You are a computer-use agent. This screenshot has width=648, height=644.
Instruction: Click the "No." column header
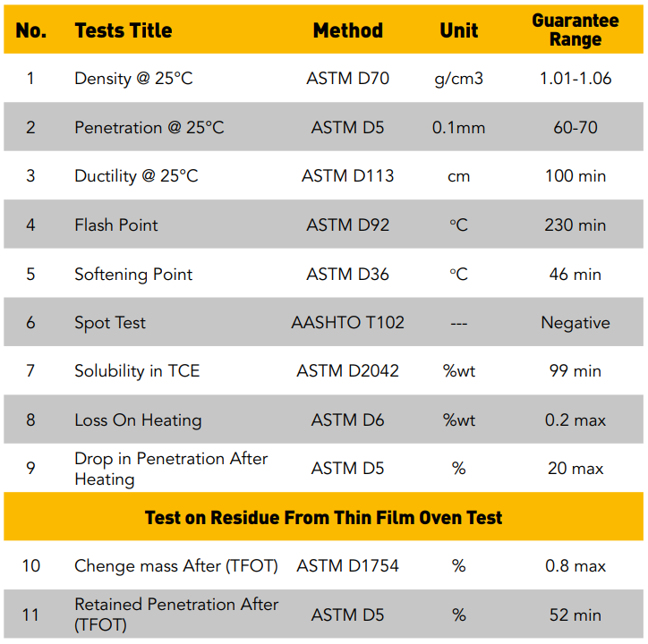(x=31, y=30)
